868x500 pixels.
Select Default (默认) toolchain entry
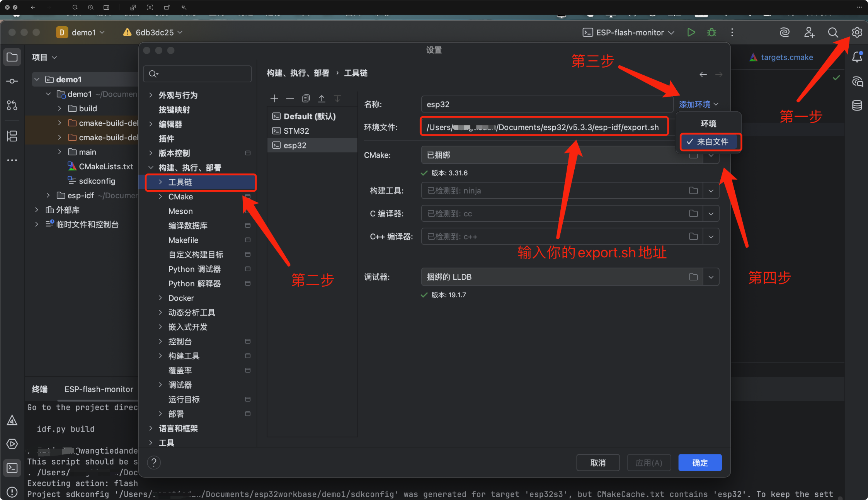tap(312, 116)
